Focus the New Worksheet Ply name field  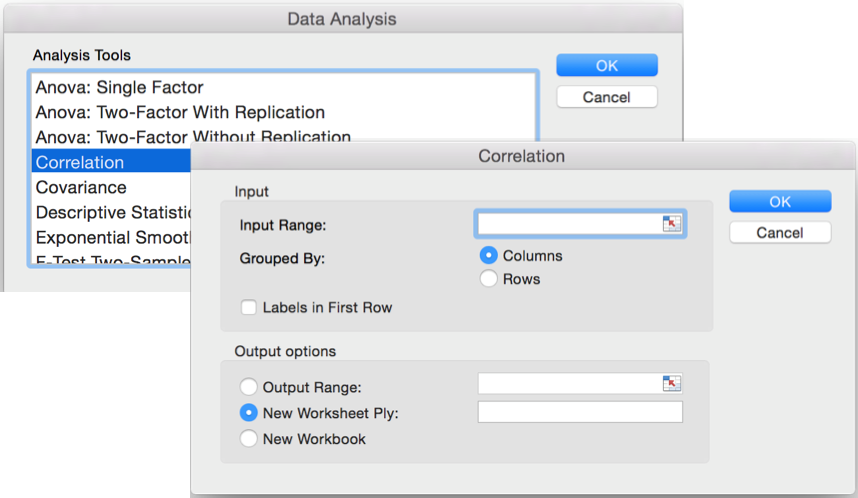tap(580, 412)
